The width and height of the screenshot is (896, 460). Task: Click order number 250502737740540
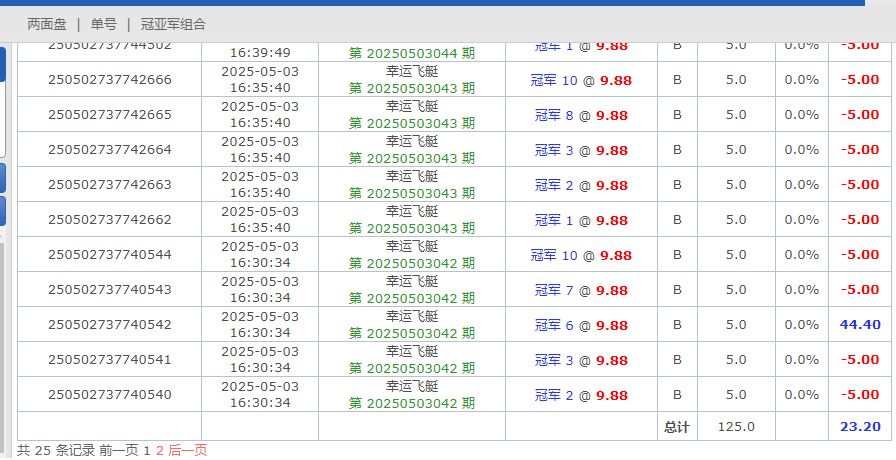[x=109, y=395]
